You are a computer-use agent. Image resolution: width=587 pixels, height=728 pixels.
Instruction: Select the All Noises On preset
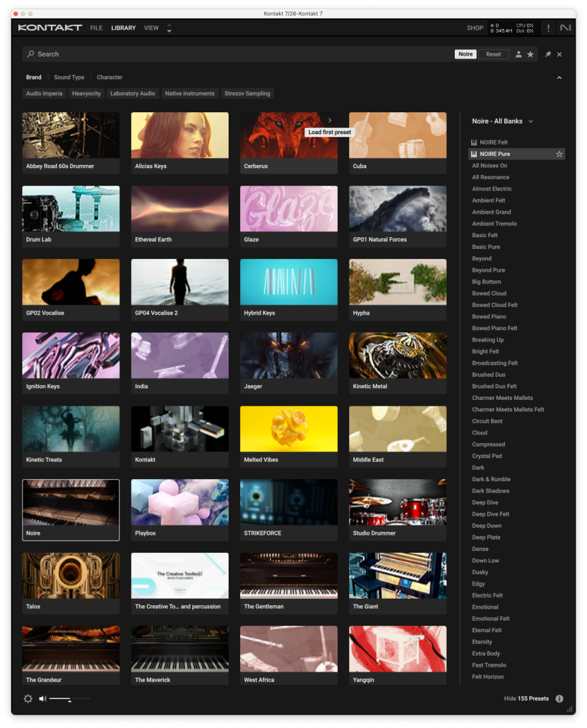click(x=517, y=166)
